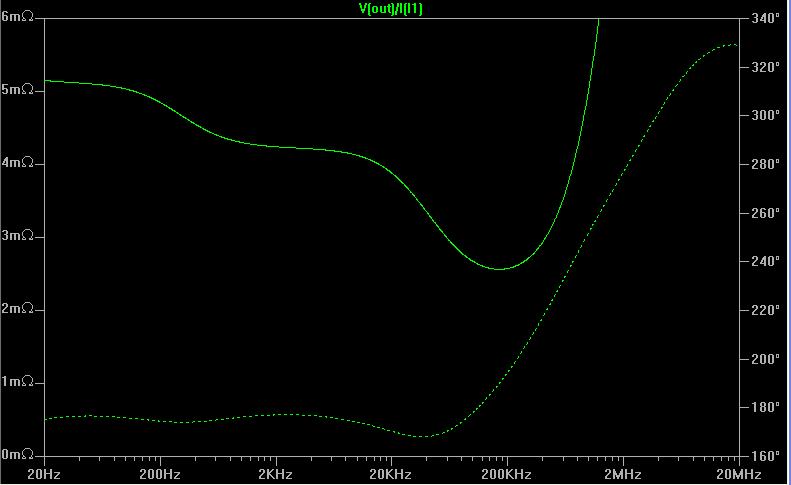
Task: Click the 280° phase axis label
Action: pos(766,165)
